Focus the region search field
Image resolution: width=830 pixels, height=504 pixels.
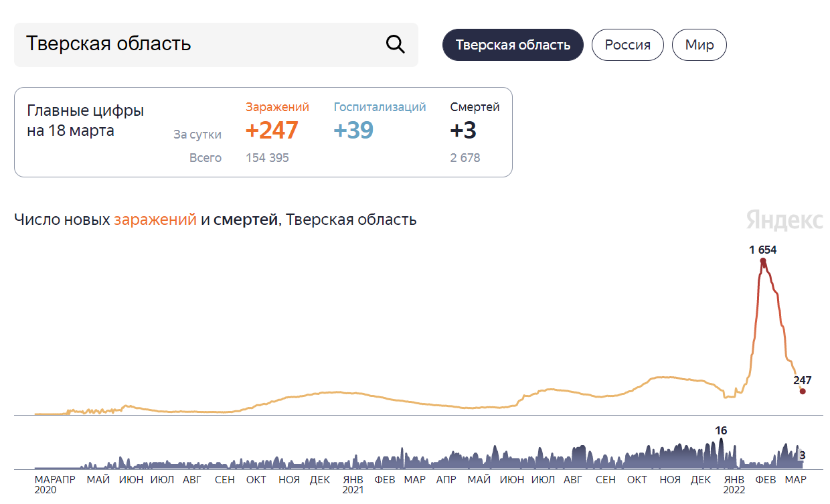201,45
